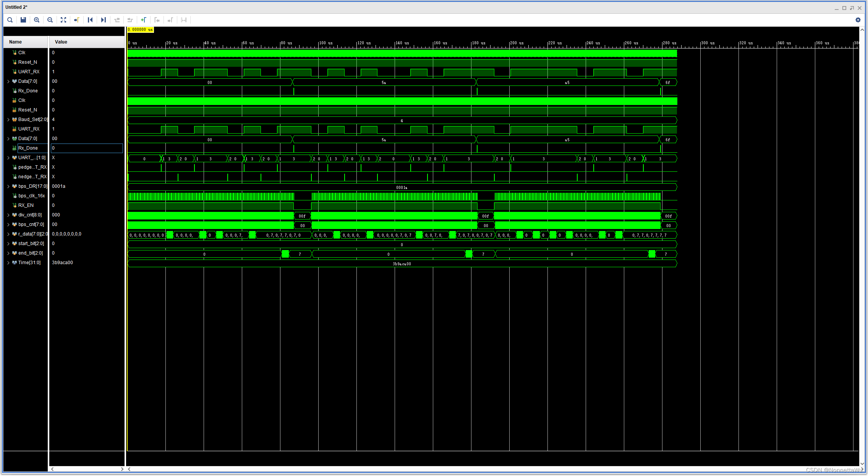Open waveform settings gear
Viewport: 868px width, 476px height.
[858, 20]
